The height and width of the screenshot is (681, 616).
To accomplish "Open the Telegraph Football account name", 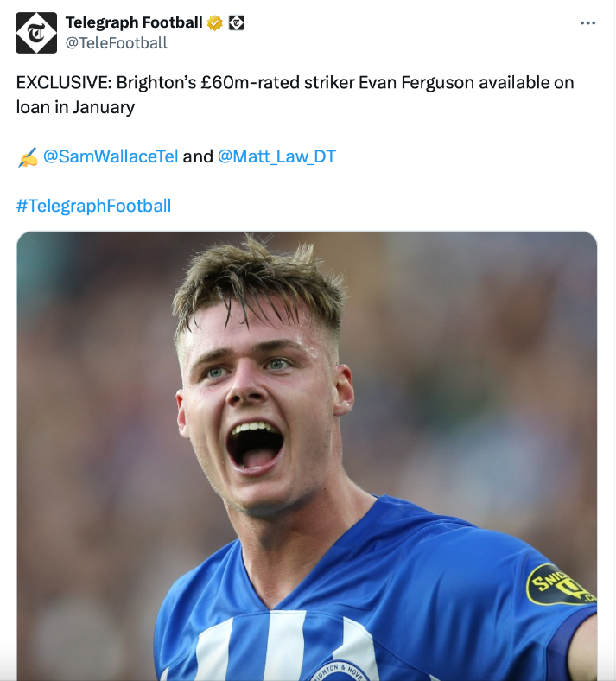I will 134,22.
